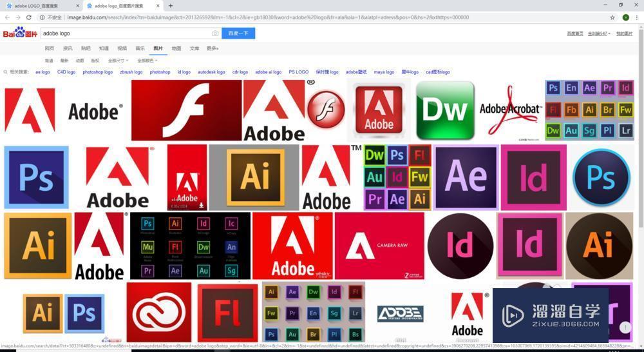Switch to the 视频 search category
This screenshot has height=352, width=644.
122,48
